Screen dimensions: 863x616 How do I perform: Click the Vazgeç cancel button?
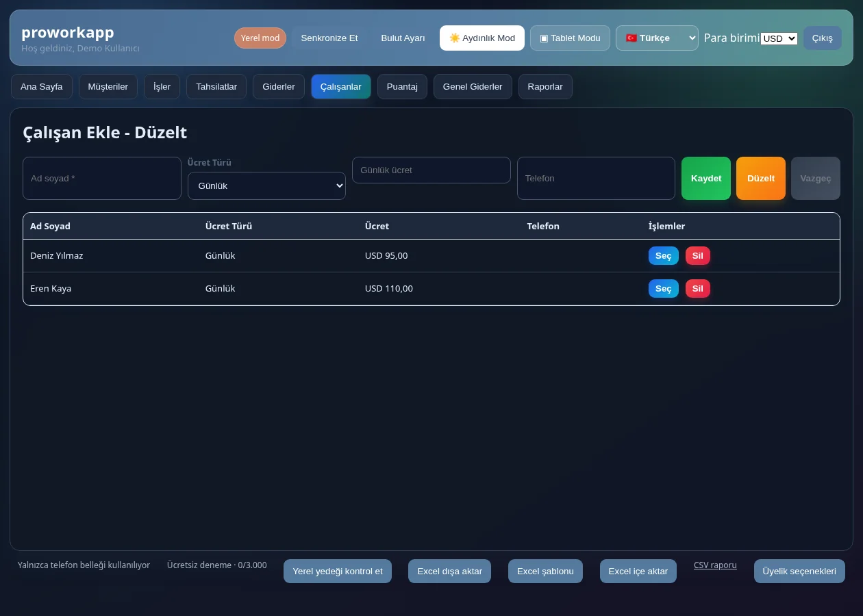tap(816, 178)
